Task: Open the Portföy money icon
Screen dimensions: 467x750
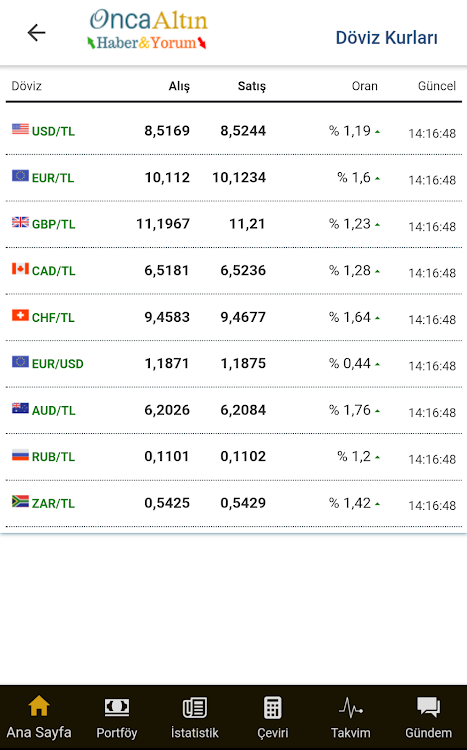Action: [117, 707]
